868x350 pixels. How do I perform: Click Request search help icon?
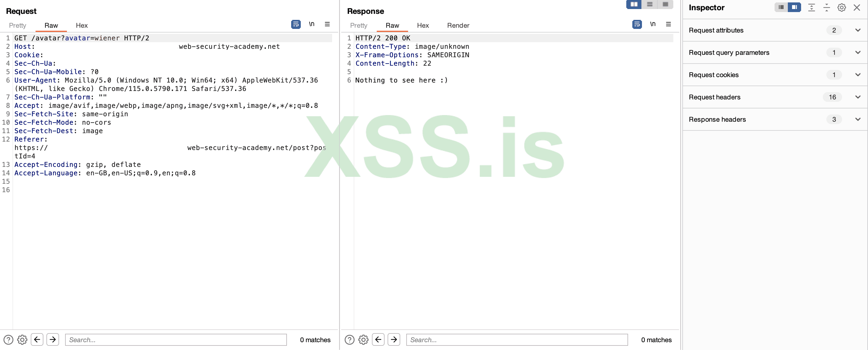[8, 339]
